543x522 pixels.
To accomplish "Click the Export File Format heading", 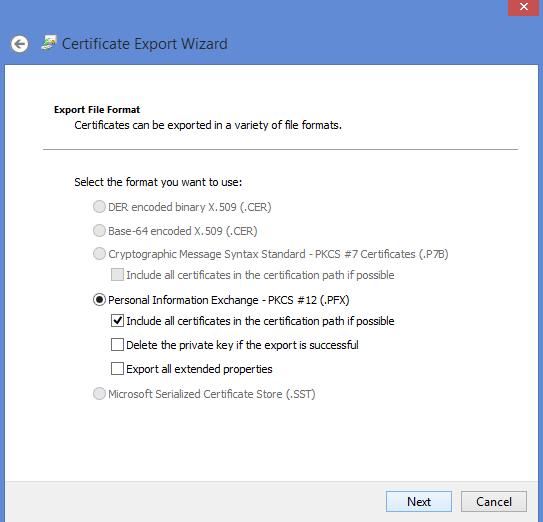I will click(x=97, y=110).
